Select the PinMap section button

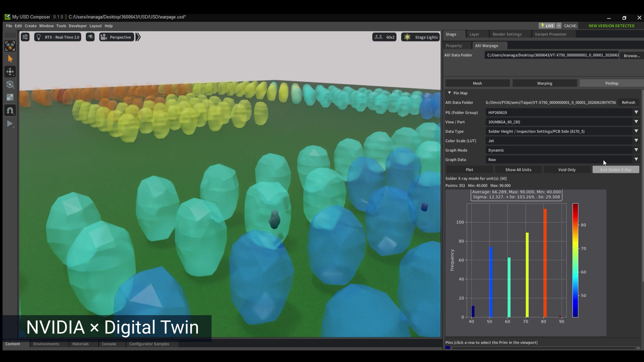pyautogui.click(x=612, y=84)
